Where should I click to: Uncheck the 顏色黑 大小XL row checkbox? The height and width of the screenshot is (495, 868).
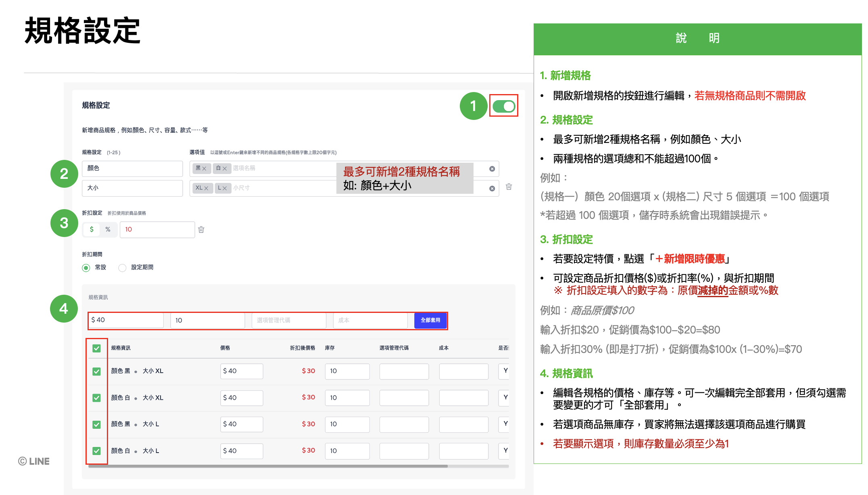(96, 371)
